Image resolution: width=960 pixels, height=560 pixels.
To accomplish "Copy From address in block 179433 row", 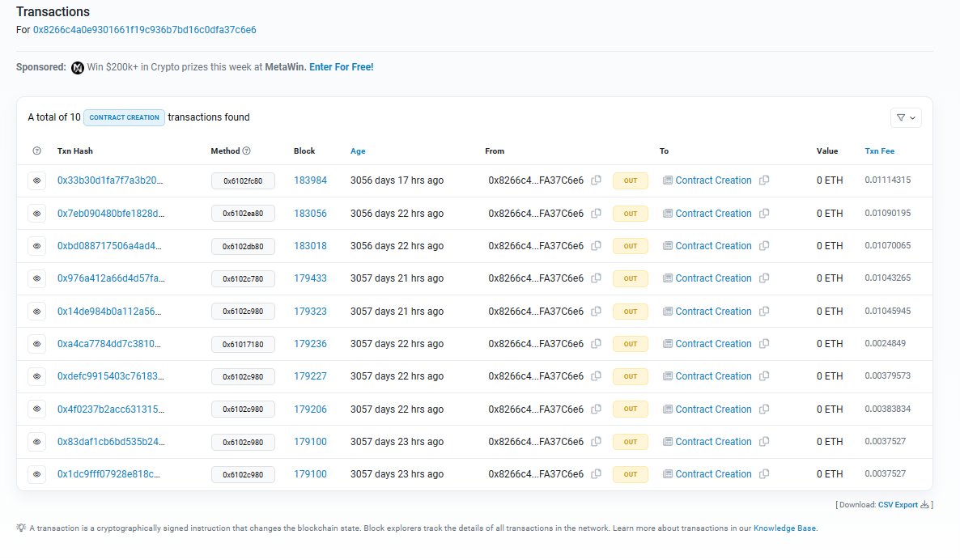I will click(596, 278).
